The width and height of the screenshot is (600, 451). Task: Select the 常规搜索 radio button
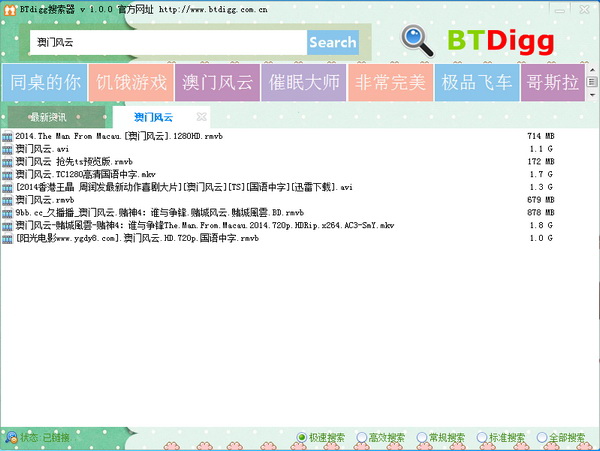pyautogui.click(x=421, y=438)
